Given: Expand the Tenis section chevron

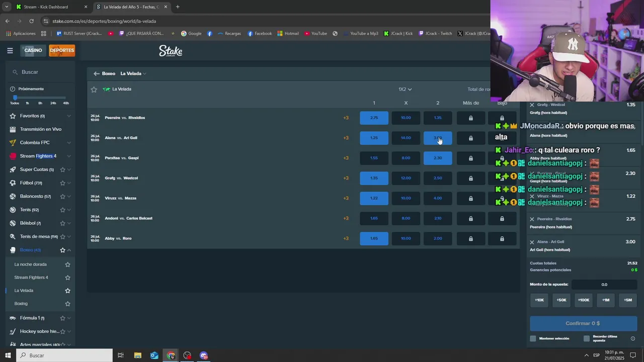Looking at the screenshot, I should click(69, 210).
